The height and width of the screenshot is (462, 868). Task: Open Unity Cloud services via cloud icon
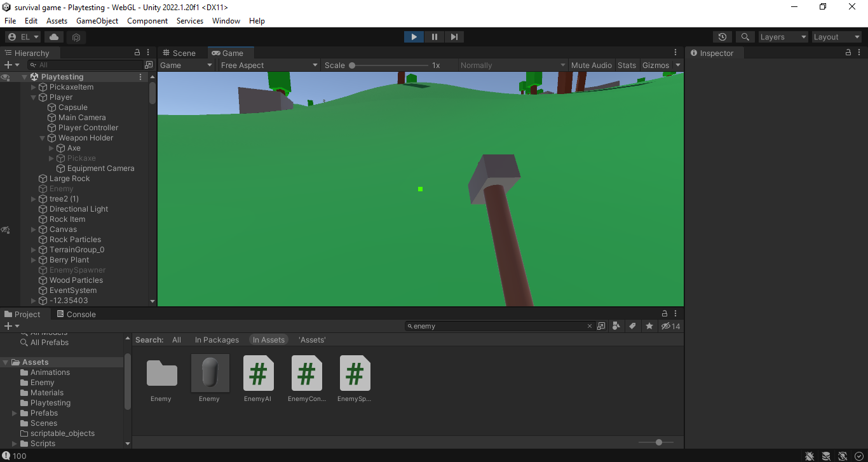point(54,37)
